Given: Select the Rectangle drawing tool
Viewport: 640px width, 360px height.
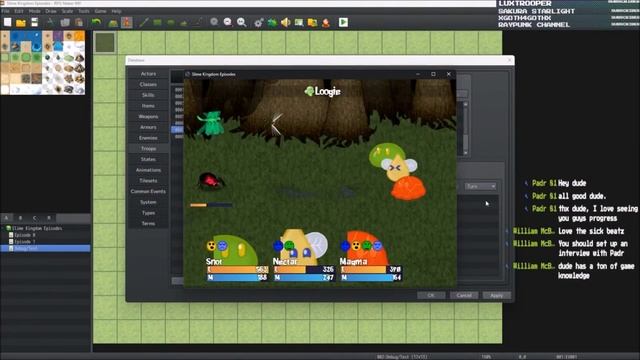Looking at the screenshot, I should pyautogui.click(x=157, y=22).
